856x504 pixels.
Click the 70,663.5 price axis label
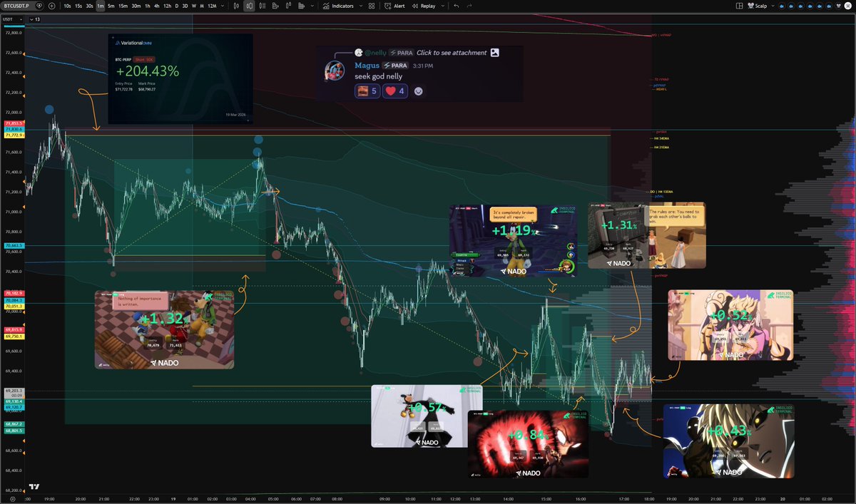pyautogui.click(x=14, y=245)
